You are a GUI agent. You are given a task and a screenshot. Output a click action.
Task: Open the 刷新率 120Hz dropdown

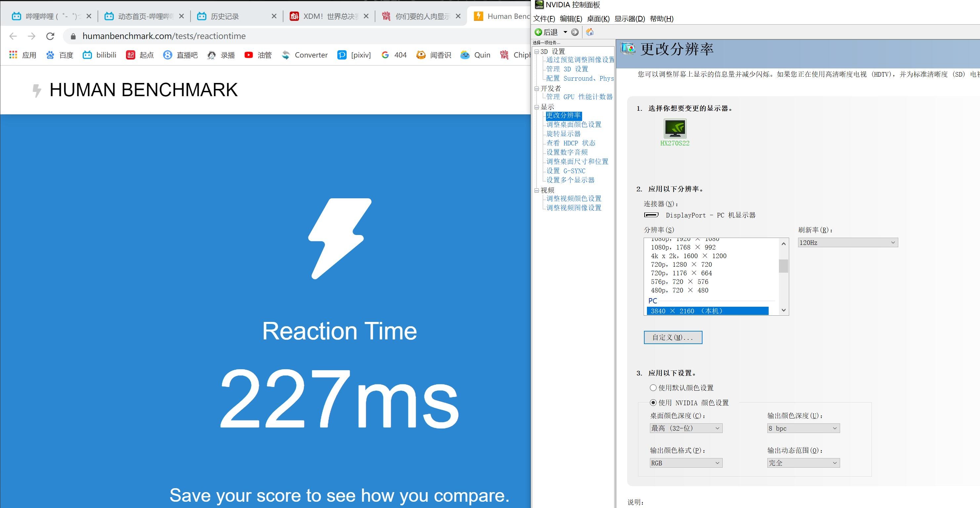click(x=848, y=243)
